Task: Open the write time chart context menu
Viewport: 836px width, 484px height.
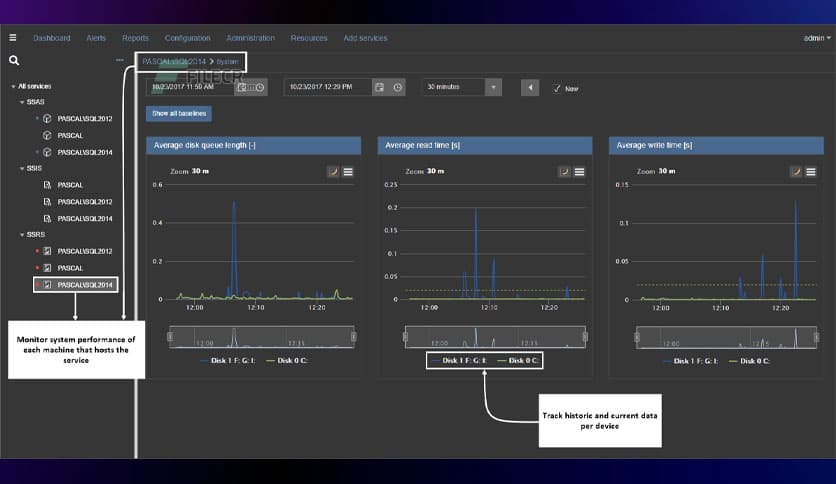Action: 811,172
